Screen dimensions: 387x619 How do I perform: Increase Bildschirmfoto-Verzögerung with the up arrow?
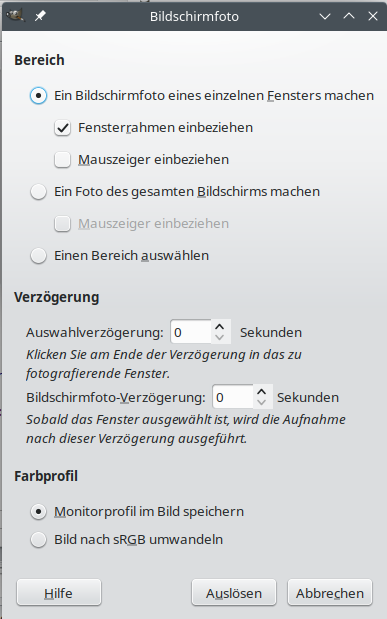(261, 392)
